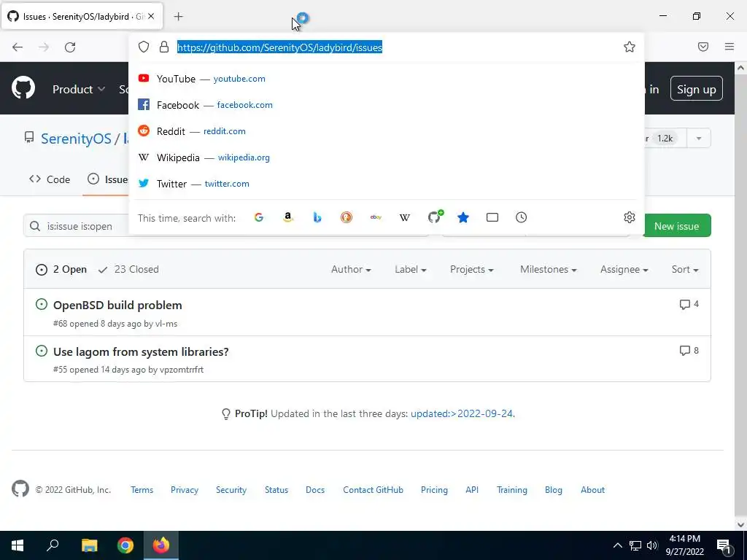This screenshot has width=747, height=560.
Task: Open search settings gear icon
Action: pyautogui.click(x=630, y=217)
